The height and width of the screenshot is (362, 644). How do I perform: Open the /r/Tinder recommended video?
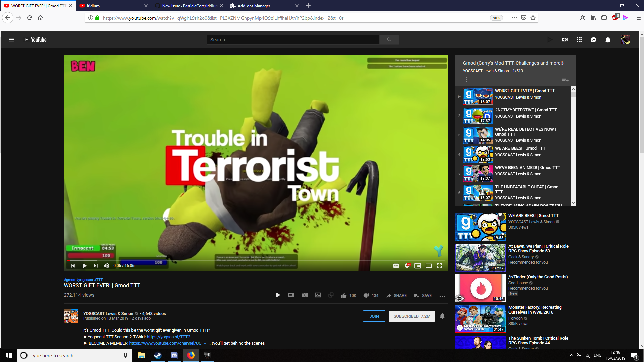(x=515, y=288)
